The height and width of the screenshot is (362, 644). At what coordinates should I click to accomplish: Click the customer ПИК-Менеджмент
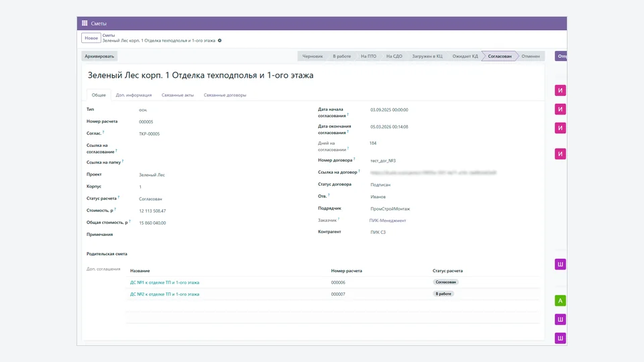tap(387, 221)
